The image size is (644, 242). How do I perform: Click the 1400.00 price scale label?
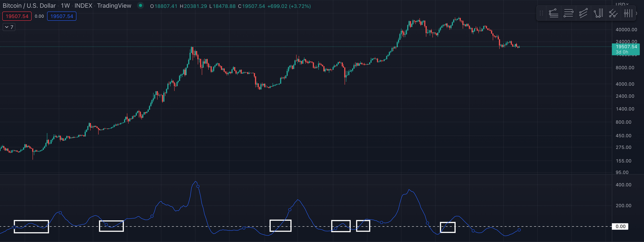625,109
